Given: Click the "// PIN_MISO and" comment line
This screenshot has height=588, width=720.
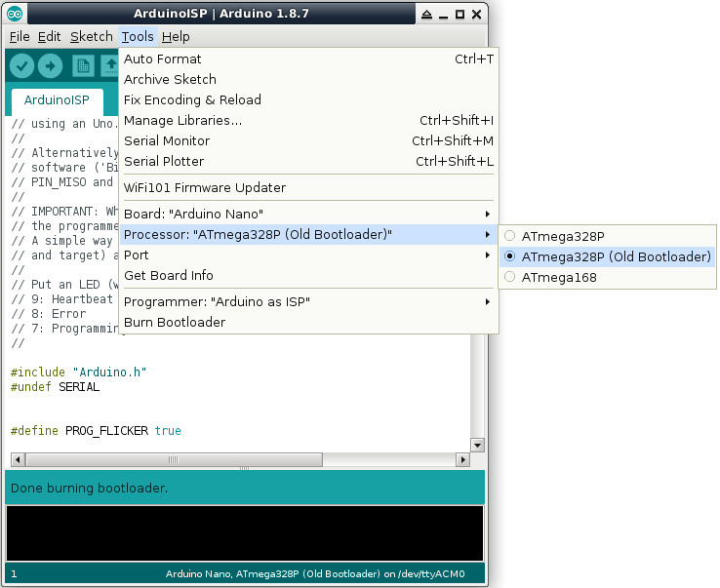Looking at the screenshot, I should click(62, 182).
